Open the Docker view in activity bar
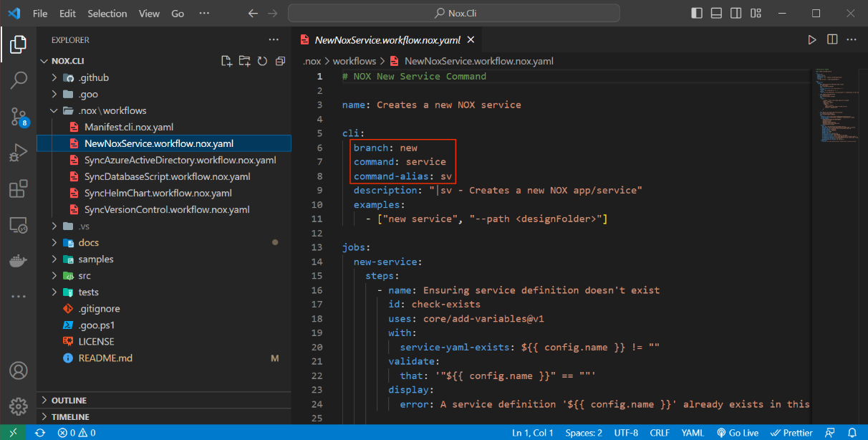 [x=19, y=261]
